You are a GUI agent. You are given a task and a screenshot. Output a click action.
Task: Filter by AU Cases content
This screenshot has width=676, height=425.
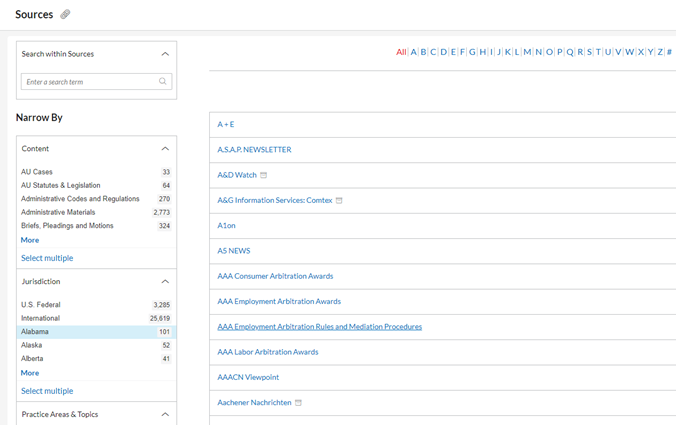[x=37, y=172]
